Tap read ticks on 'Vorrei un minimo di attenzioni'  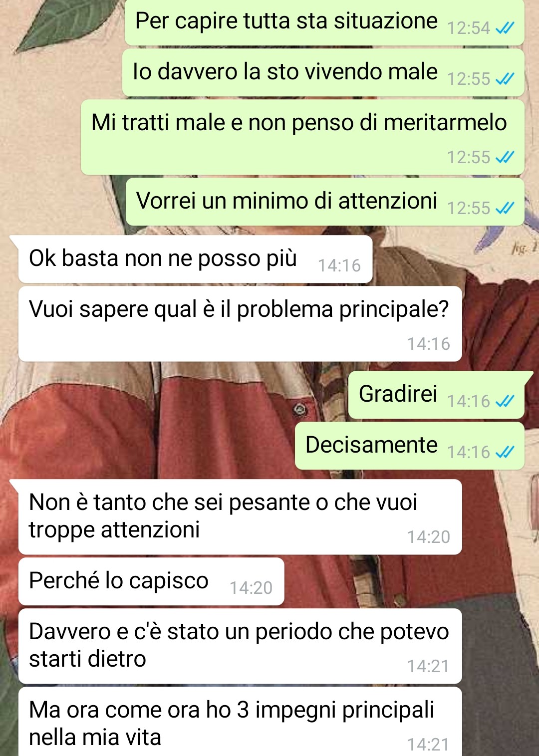[x=505, y=208]
